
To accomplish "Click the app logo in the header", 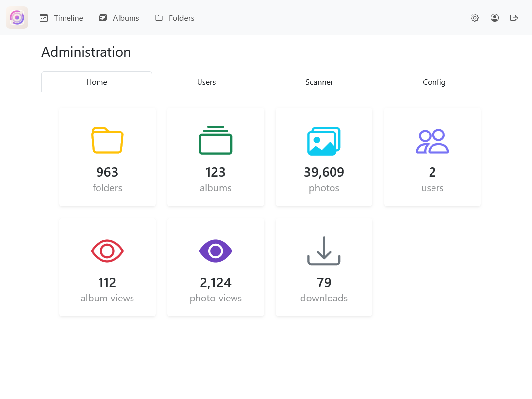I will click(17, 18).
